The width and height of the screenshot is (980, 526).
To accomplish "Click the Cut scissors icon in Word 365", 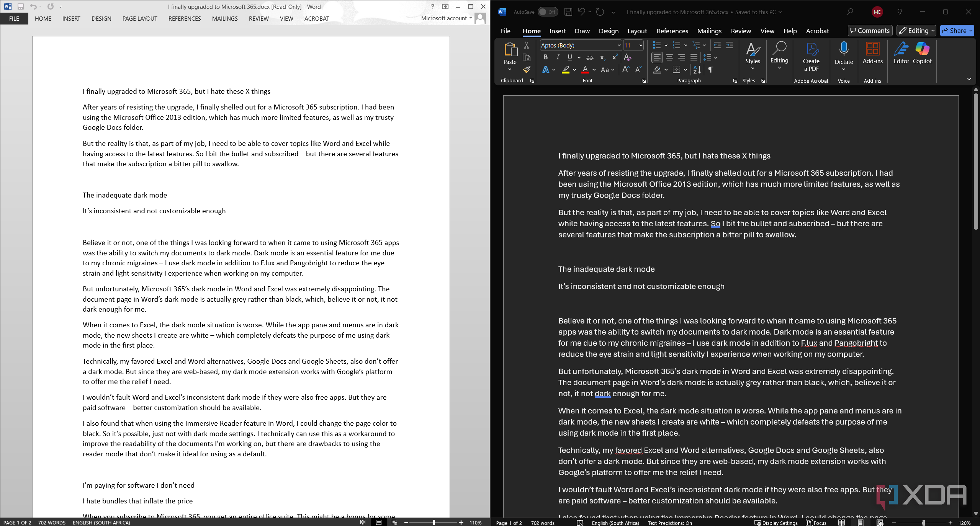I will (527, 46).
